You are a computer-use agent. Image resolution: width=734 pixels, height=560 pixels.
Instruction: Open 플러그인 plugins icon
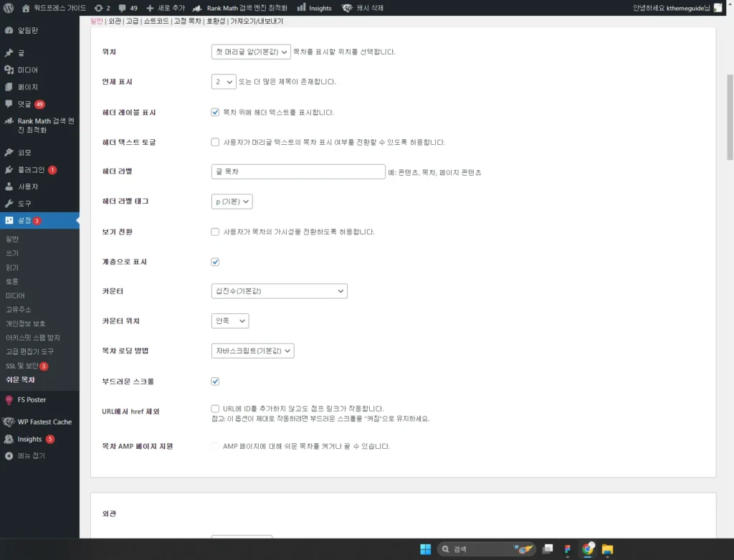point(9,169)
